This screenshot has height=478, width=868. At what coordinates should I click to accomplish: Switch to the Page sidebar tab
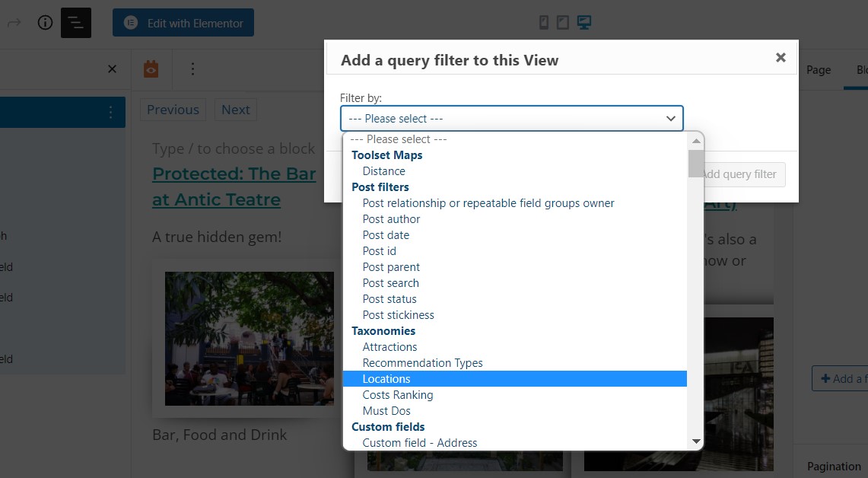819,70
